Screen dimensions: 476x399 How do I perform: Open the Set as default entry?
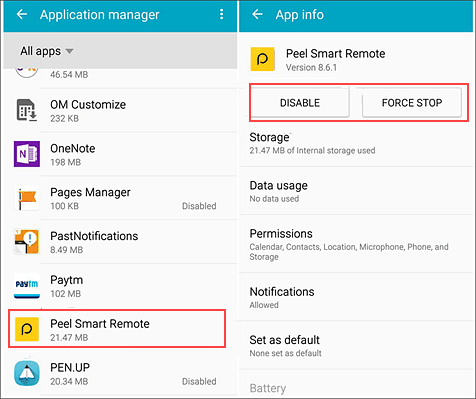point(356,346)
